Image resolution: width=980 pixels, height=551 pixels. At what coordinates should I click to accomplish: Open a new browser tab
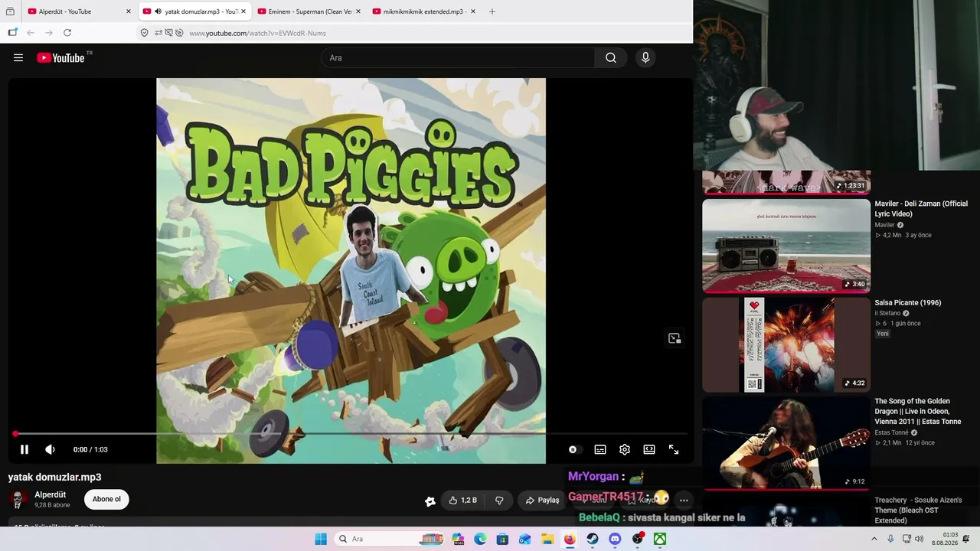point(492,11)
